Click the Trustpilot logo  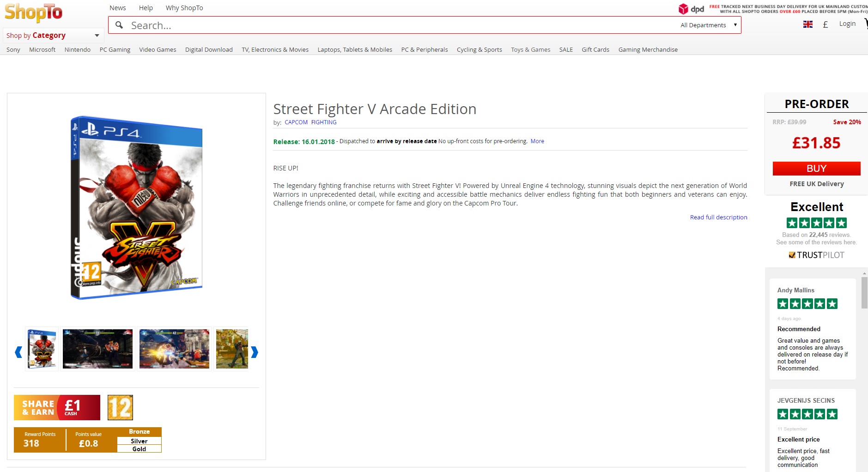[816, 255]
